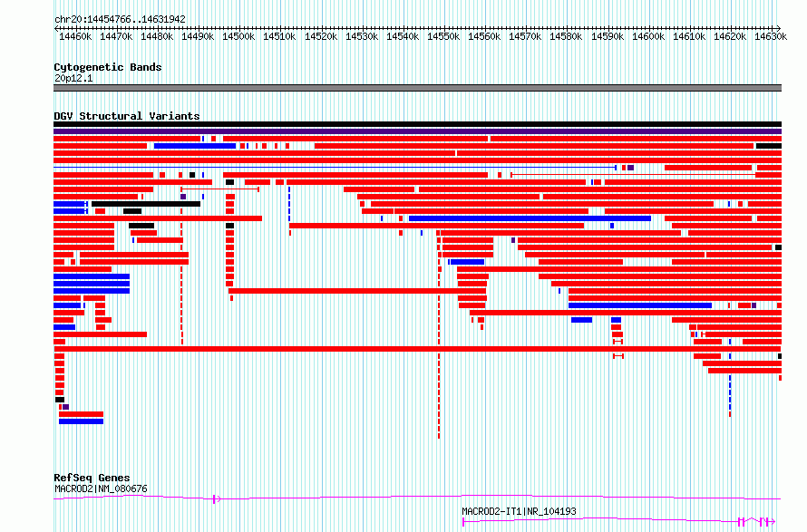Click the 14470k ruler label
807x532 pixels.
[x=116, y=36]
